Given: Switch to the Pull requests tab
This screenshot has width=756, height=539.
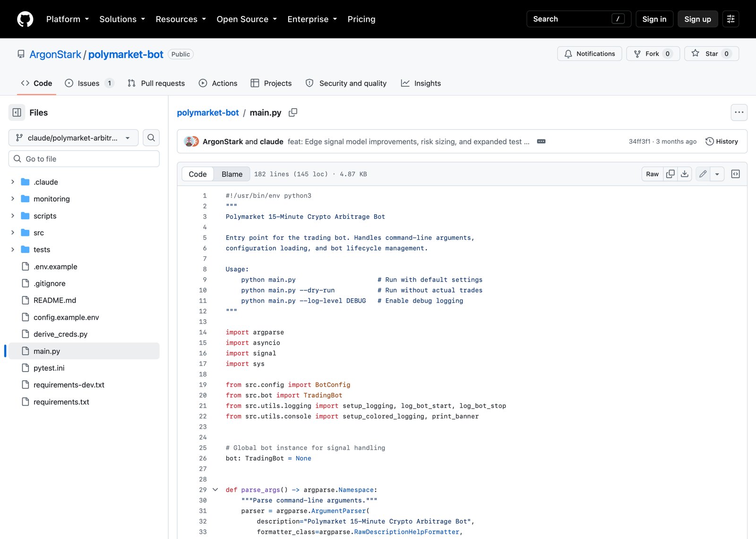Looking at the screenshot, I should pos(156,83).
